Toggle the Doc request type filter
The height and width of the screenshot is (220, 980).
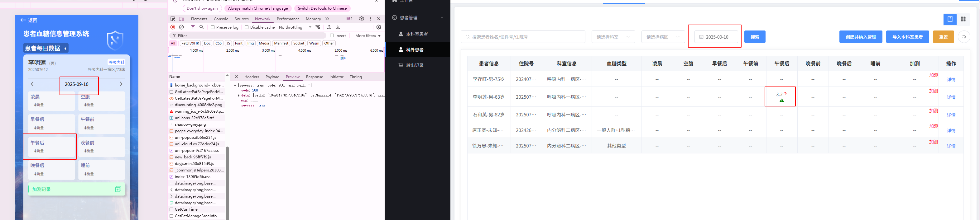(x=207, y=43)
